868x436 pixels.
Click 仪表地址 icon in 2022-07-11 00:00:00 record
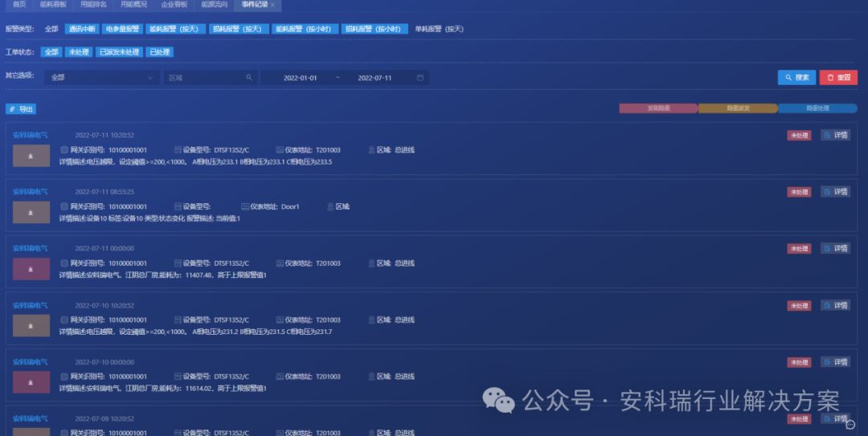[x=280, y=263]
